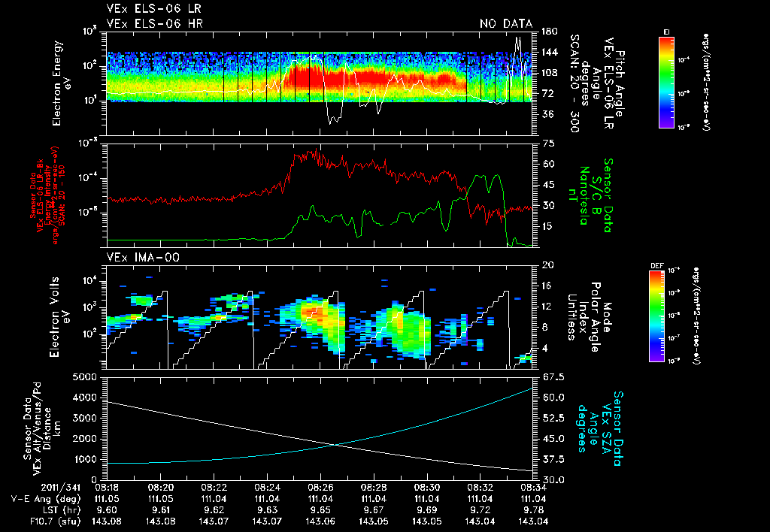
Task: Click the LST value 9.65
Action: coord(320,510)
